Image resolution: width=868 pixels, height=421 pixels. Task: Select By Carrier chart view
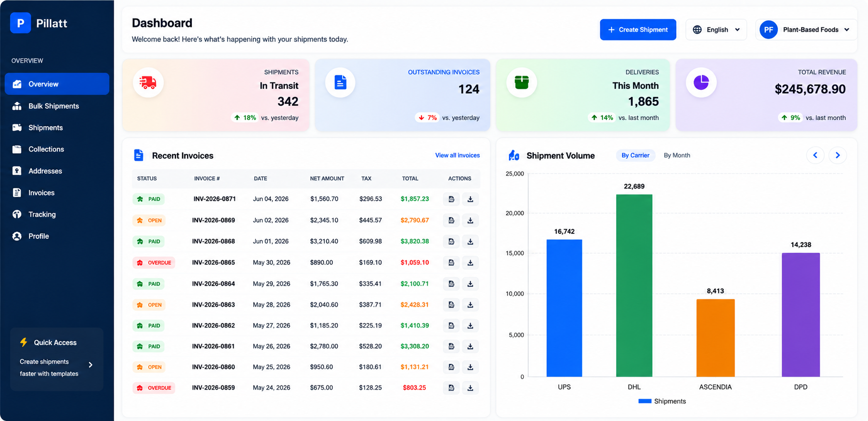(x=635, y=155)
